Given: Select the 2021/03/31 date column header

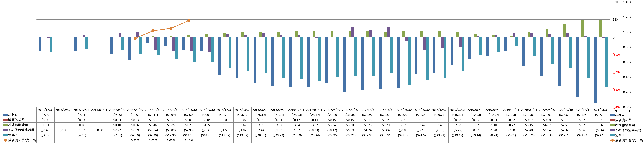Looking at the screenshot, I should click(601, 110).
